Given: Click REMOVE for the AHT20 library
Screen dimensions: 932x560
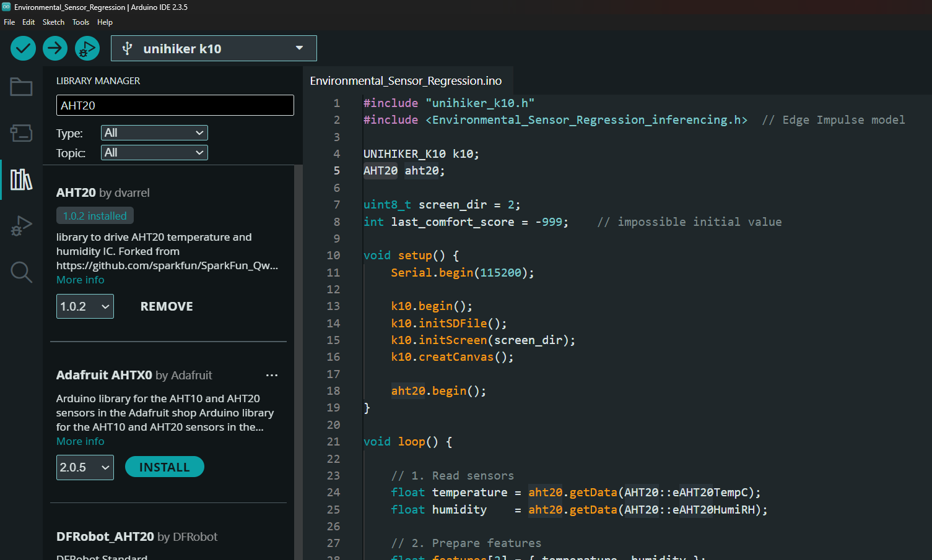Looking at the screenshot, I should coord(167,306).
